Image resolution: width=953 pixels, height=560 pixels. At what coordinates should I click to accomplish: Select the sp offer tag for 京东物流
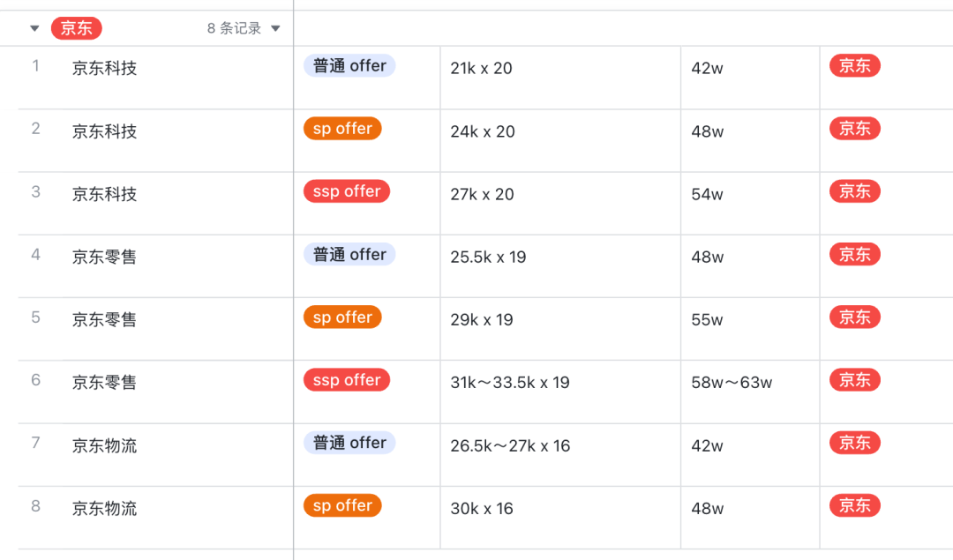pyautogui.click(x=341, y=505)
